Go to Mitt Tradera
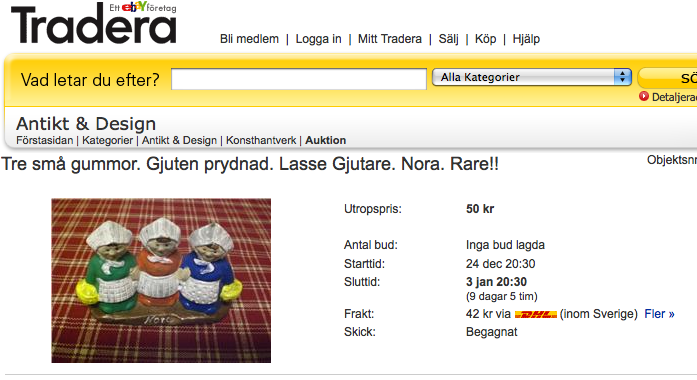The height and width of the screenshot is (380, 697). tap(389, 39)
